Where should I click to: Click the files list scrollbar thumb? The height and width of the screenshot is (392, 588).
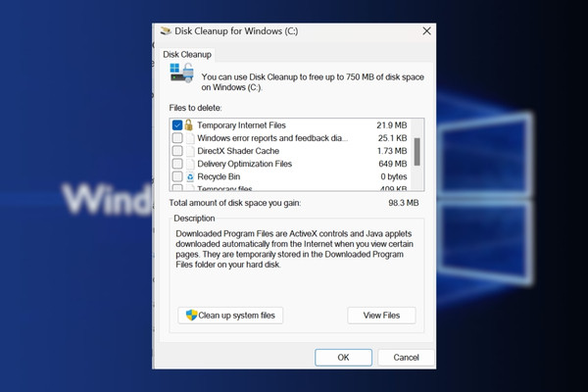click(417, 152)
